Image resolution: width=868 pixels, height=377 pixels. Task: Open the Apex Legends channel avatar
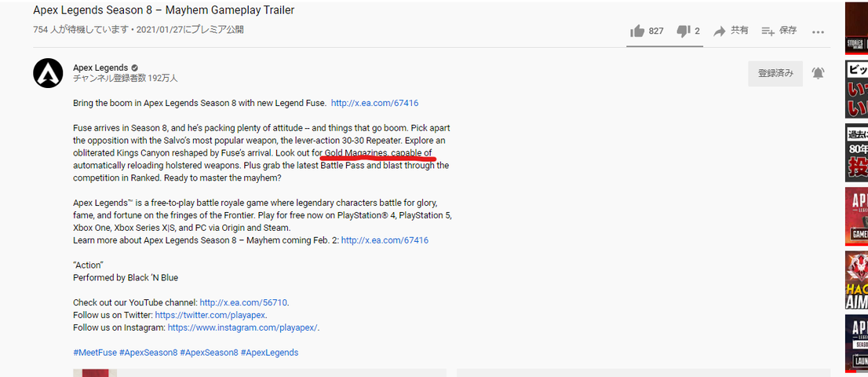48,72
